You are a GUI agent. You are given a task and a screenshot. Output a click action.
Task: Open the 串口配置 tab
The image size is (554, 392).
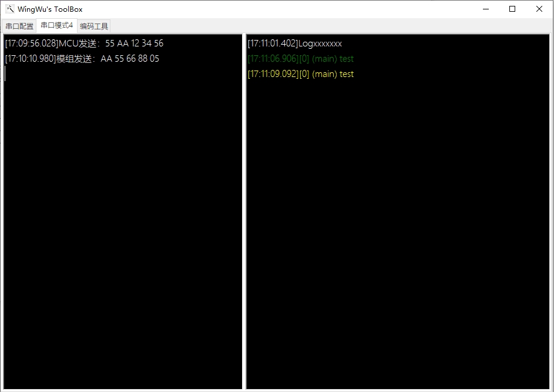(x=19, y=26)
